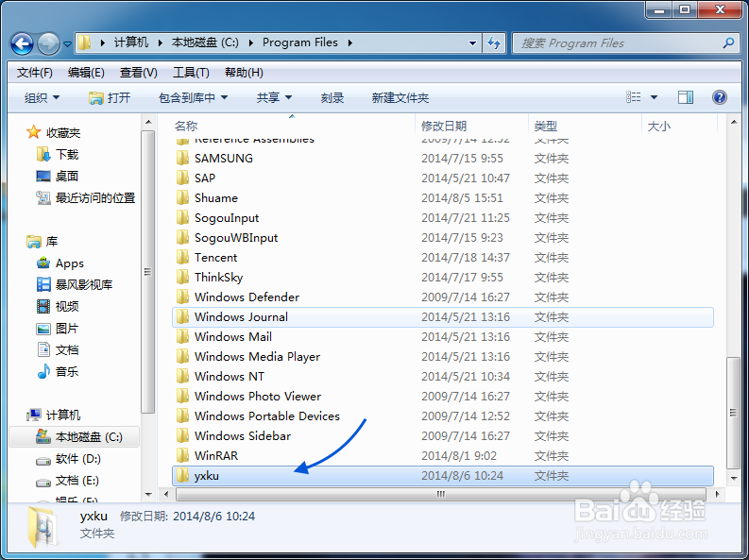This screenshot has height=560, width=749.
Task: Focus the search Program Files box
Action: (x=626, y=42)
